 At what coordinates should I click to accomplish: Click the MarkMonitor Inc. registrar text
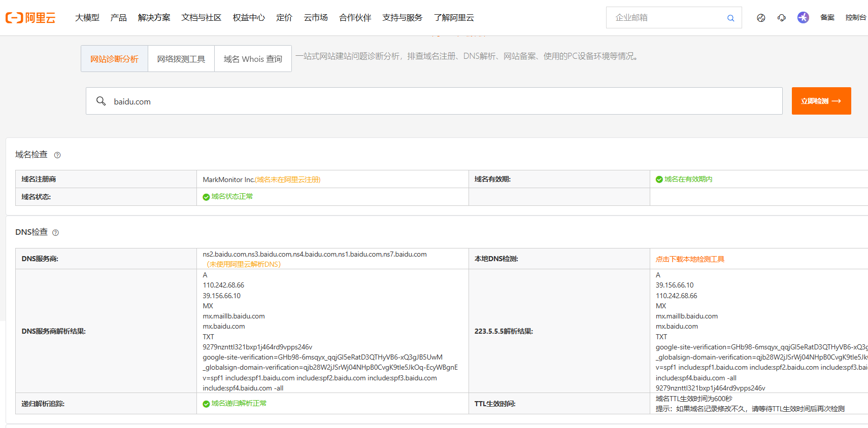228,180
